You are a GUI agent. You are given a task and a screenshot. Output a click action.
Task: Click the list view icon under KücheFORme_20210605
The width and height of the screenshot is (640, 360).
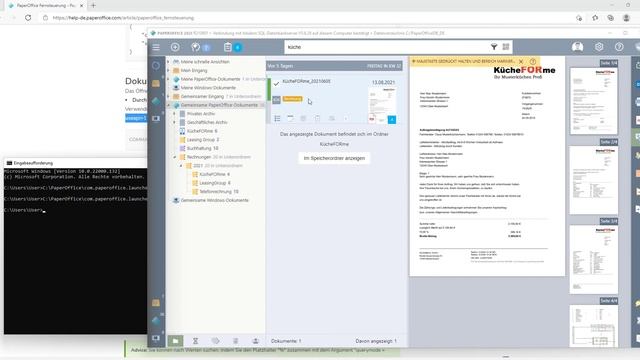277,118
